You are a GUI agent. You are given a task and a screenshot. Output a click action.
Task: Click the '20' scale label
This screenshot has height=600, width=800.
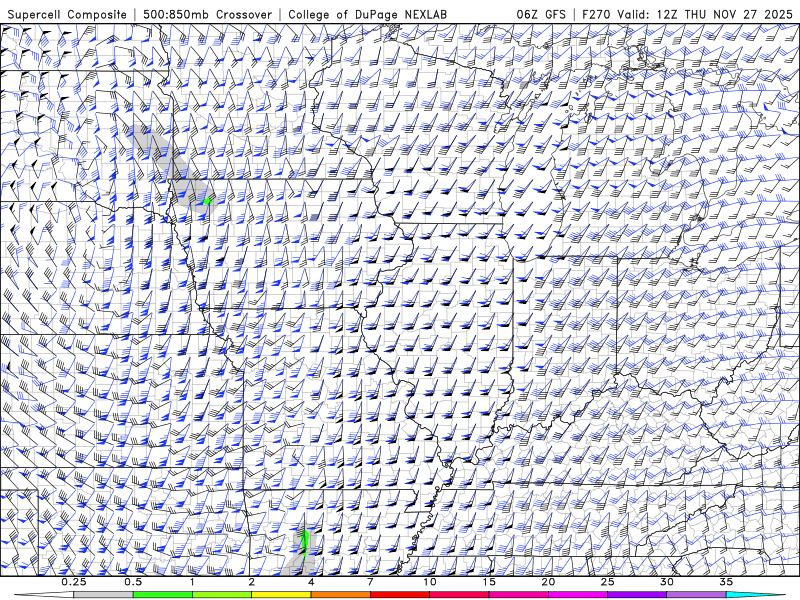coord(548,582)
